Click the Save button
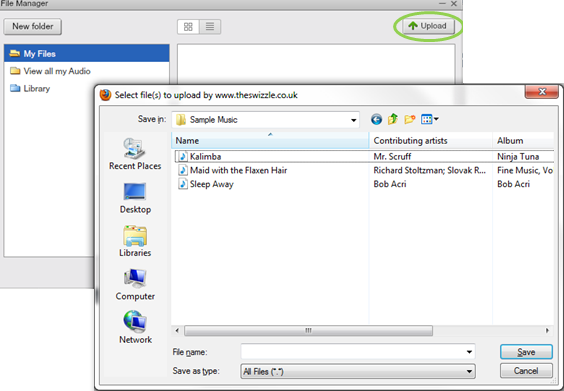 [526, 352]
